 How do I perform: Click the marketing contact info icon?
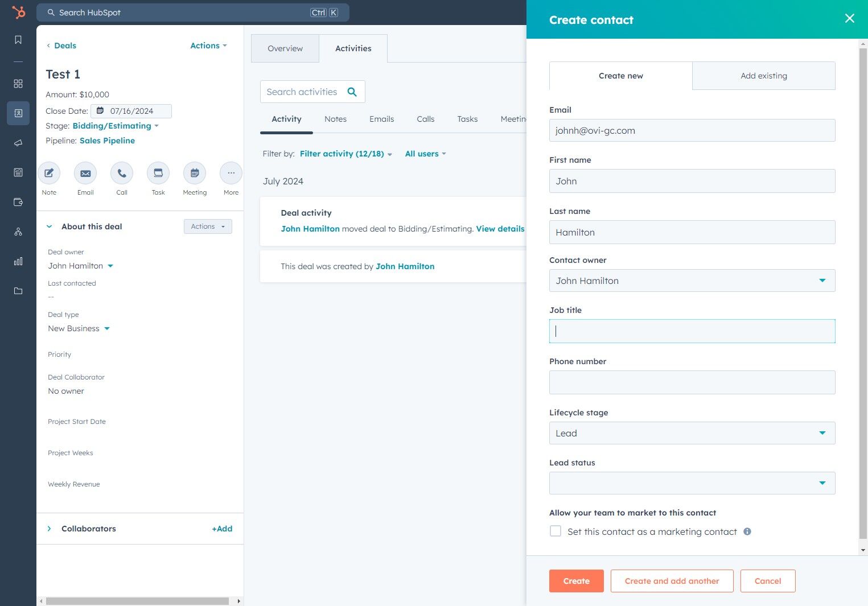click(x=747, y=531)
